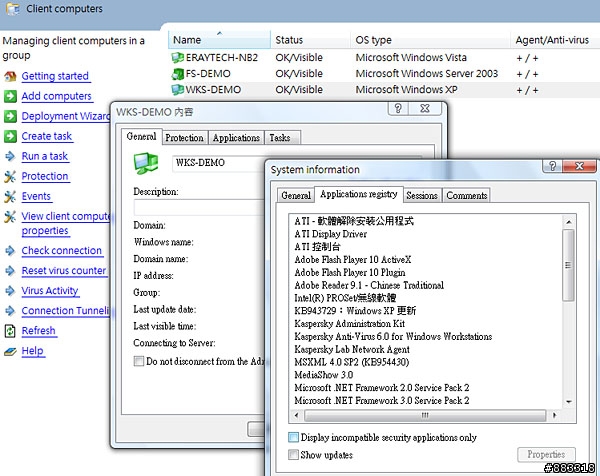Viewport: 600px width, 476px height.
Task: Click the help question button in WKS-DEMO dialog
Action: [398, 108]
